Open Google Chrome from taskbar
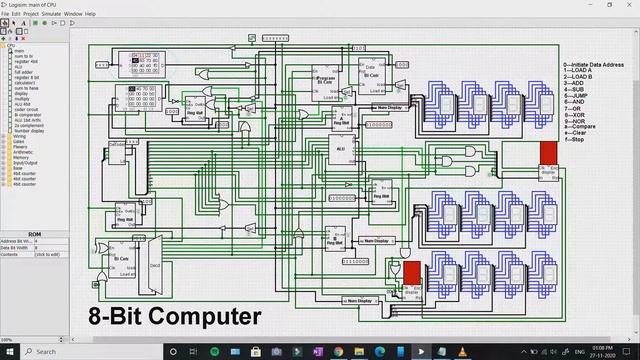This screenshot has width=640, height=360. (x=338, y=351)
